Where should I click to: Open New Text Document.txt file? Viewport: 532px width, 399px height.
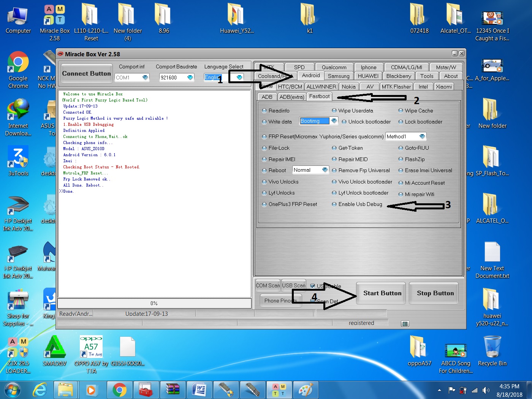pyautogui.click(x=492, y=260)
